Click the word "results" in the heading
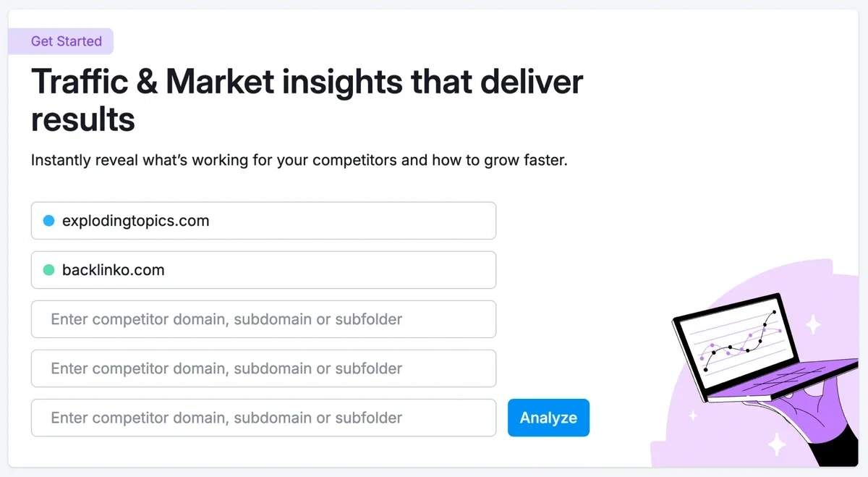 pyautogui.click(x=83, y=119)
